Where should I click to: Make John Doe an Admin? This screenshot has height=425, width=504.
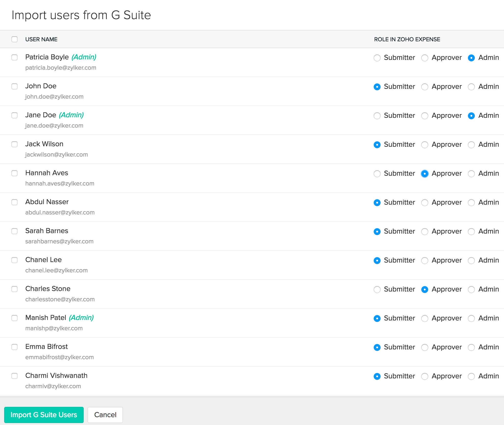(x=471, y=87)
